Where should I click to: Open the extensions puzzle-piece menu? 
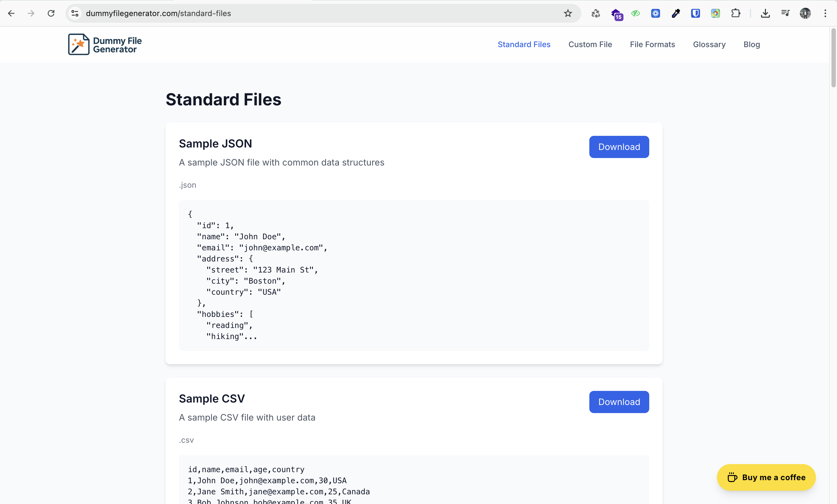click(736, 13)
